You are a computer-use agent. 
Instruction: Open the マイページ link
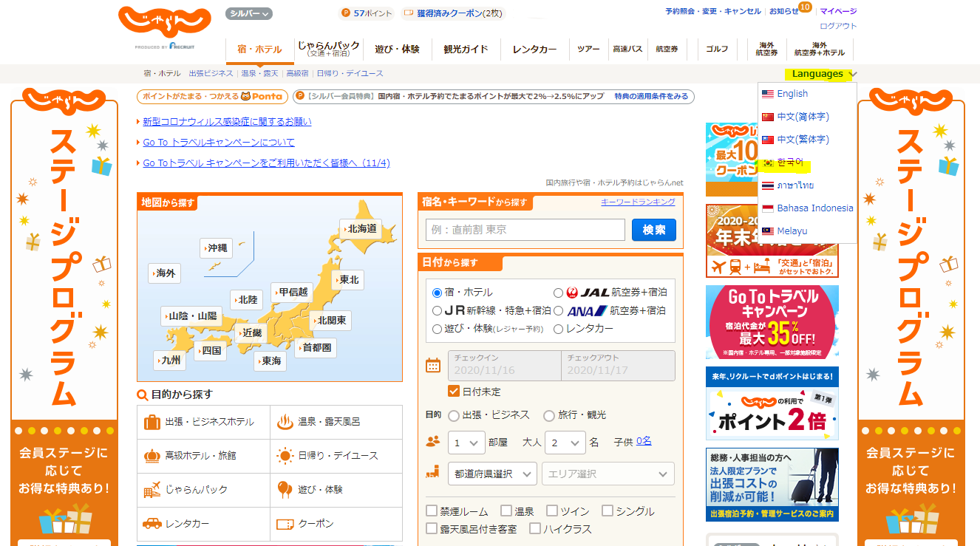coord(839,11)
